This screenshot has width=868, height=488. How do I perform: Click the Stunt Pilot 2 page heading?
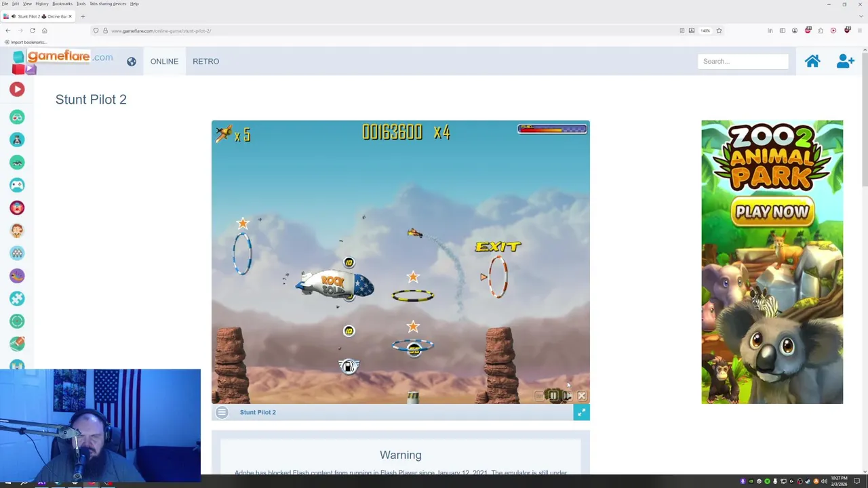(x=91, y=100)
